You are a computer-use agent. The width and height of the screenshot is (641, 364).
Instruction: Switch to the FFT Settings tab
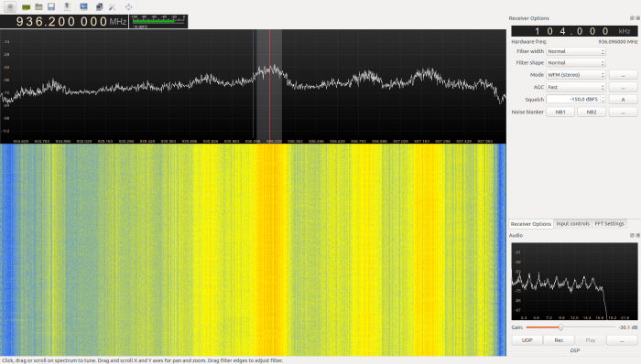pos(609,224)
